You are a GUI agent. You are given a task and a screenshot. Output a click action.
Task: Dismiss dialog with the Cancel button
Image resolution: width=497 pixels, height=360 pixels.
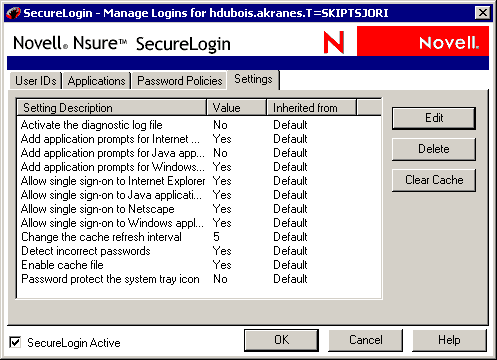[366, 340]
